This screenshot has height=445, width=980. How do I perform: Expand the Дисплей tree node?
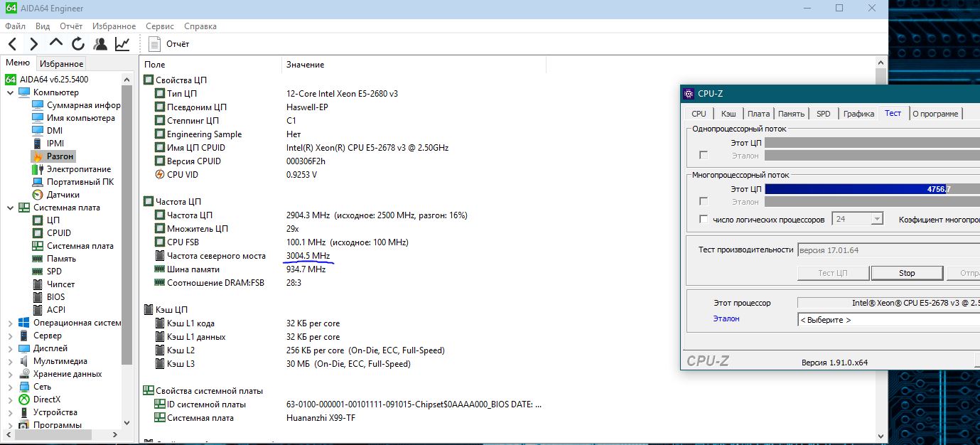[x=10, y=348]
